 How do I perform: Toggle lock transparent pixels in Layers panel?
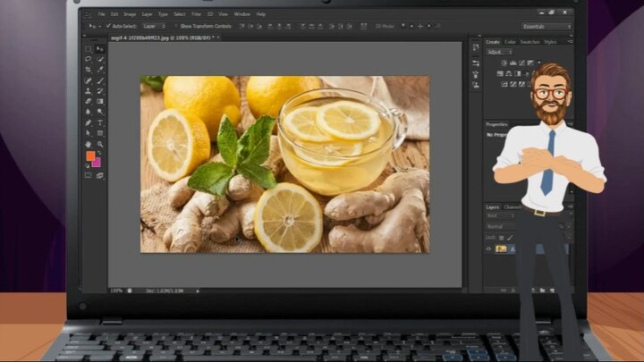coord(502,238)
